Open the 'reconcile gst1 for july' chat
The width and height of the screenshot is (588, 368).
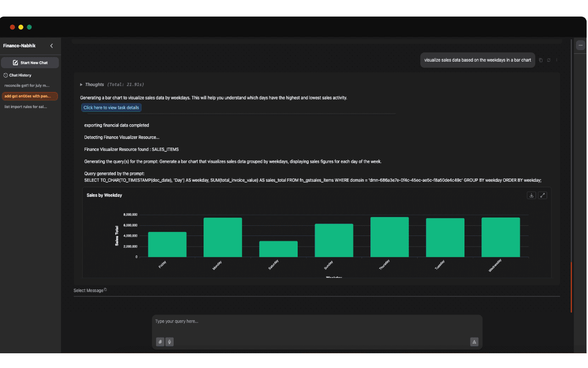pos(27,86)
